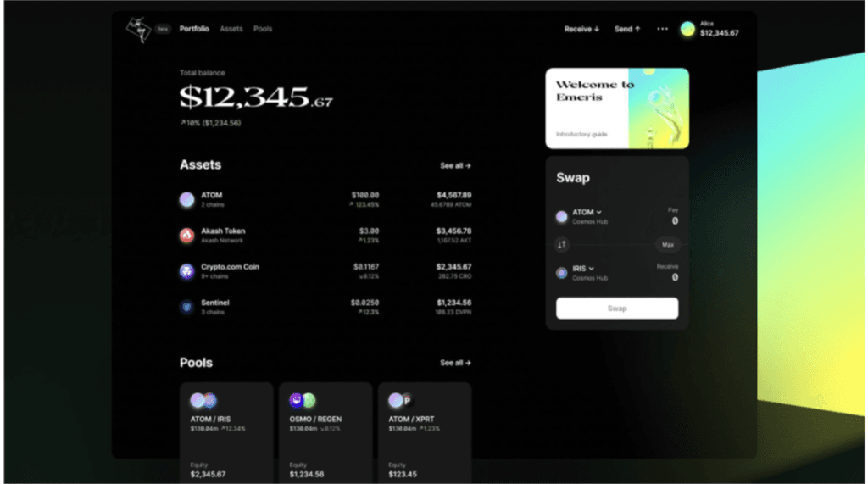Click the $100.00 ATOM price
Viewport: 868px width, 484px height.
click(365, 195)
